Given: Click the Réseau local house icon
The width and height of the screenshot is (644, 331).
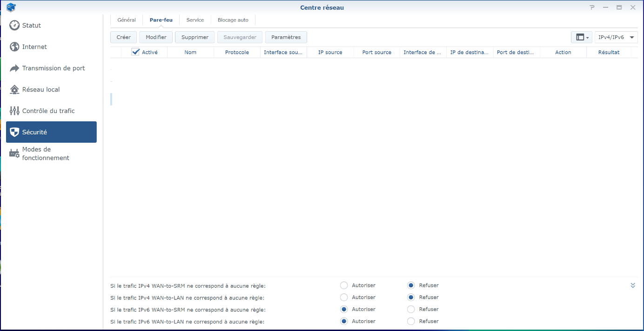Looking at the screenshot, I should click(x=14, y=90).
